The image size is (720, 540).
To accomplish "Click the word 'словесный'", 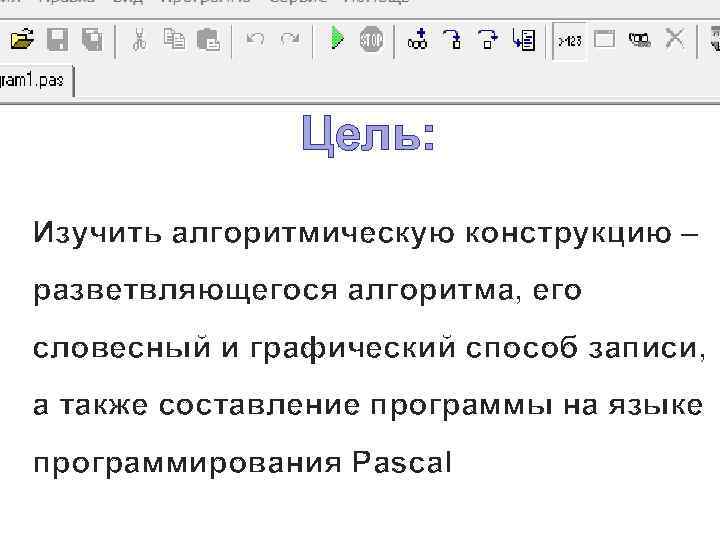I will 122,348.
